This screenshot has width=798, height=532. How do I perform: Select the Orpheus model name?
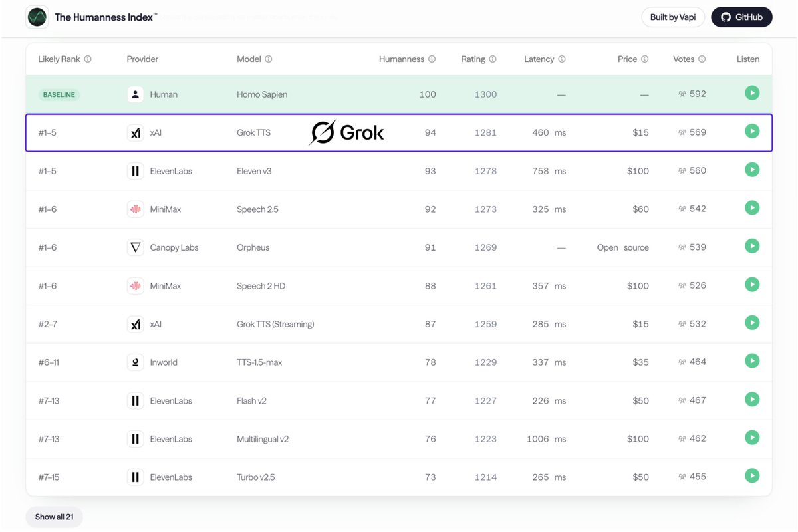pyautogui.click(x=253, y=247)
